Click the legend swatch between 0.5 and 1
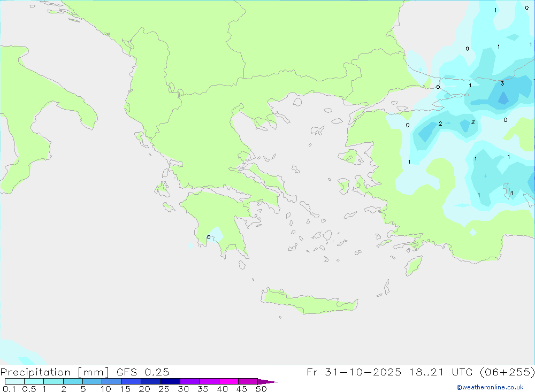The image size is (535, 392). click(x=34, y=381)
